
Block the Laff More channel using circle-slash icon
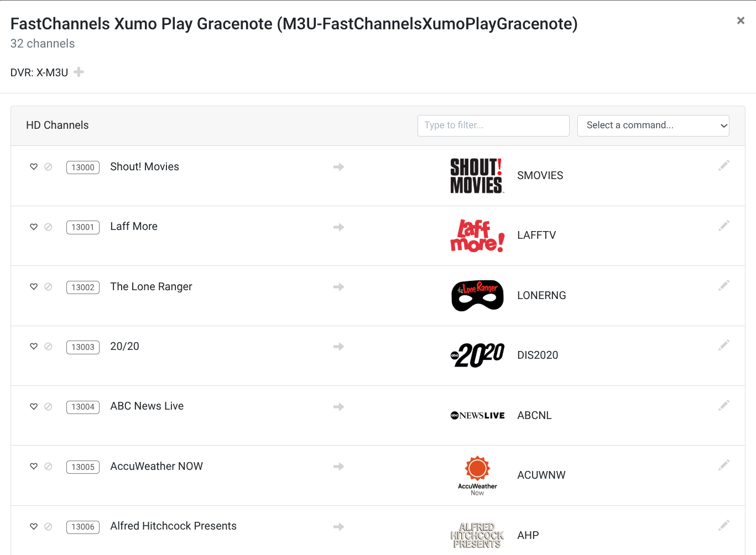(x=48, y=227)
